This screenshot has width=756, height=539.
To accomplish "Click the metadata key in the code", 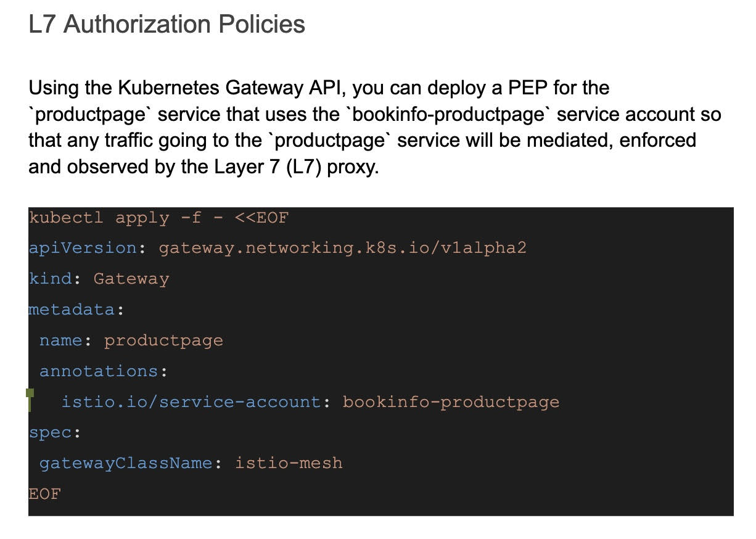I will pos(72,310).
